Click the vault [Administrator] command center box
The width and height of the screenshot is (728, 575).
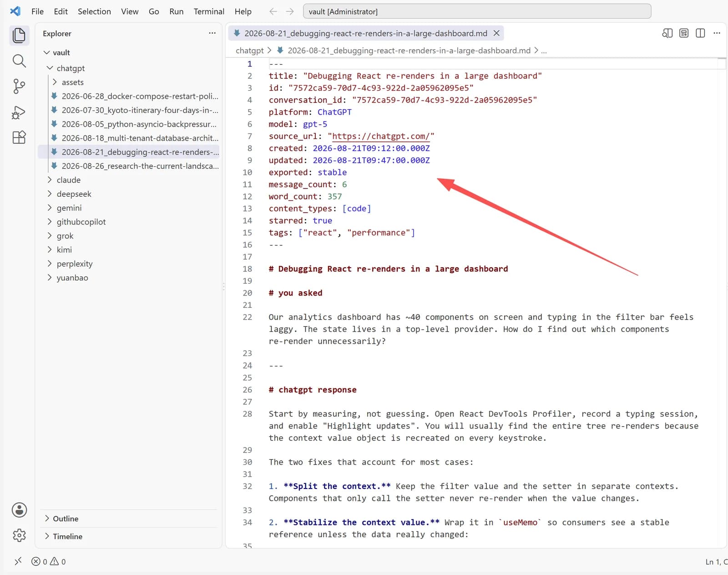click(x=477, y=11)
